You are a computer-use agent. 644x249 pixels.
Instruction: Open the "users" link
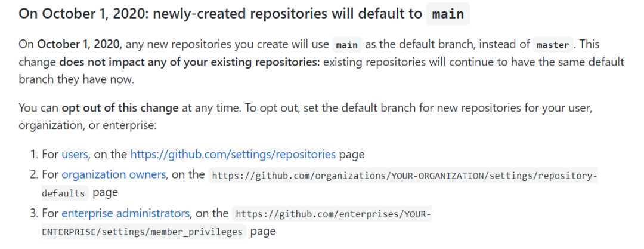click(x=75, y=155)
